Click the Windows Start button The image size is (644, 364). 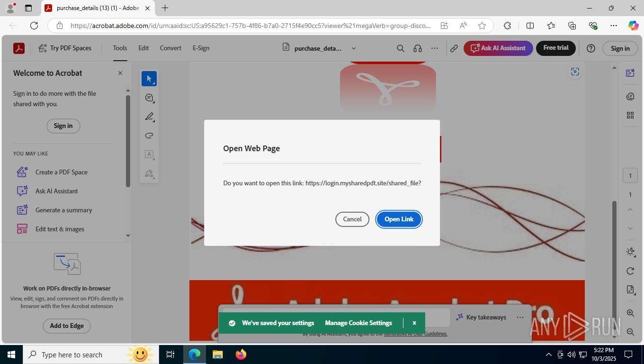click(x=11, y=355)
